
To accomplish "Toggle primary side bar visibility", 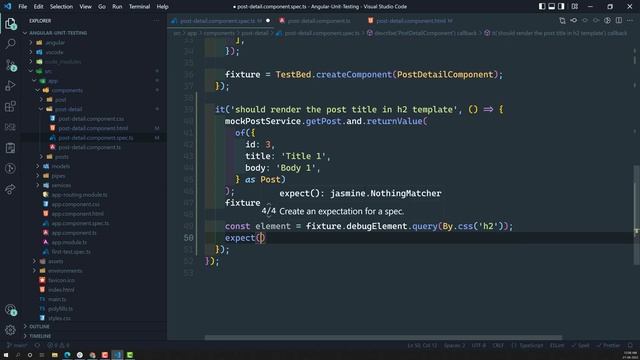I will [x=542, y=7].
